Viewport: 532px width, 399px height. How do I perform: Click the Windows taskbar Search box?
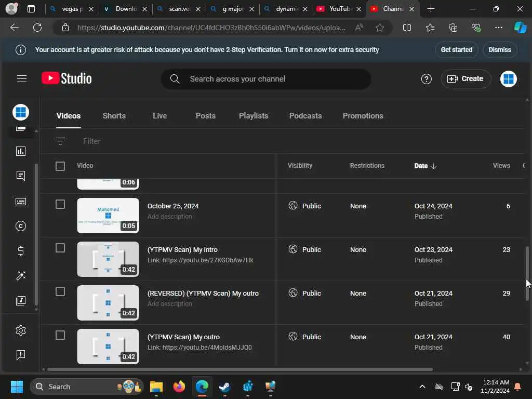tap(87, 387)
